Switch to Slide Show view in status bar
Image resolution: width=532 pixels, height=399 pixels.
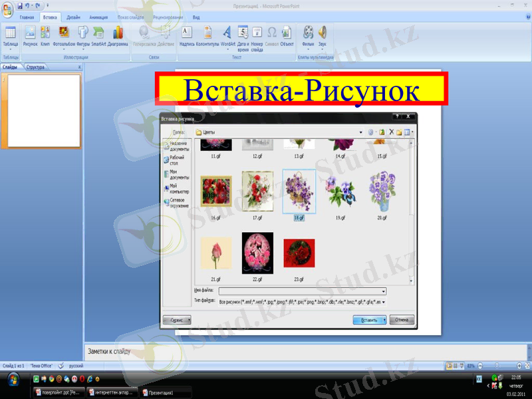(x=463, y=364)
